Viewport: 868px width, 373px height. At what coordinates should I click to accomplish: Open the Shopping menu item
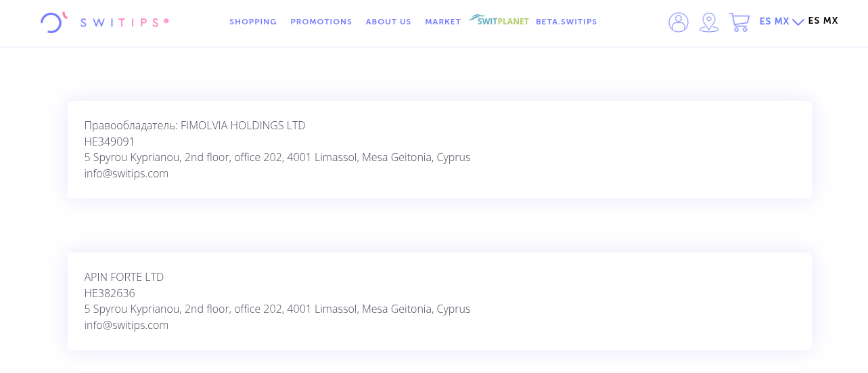click(x=253, y=22)
